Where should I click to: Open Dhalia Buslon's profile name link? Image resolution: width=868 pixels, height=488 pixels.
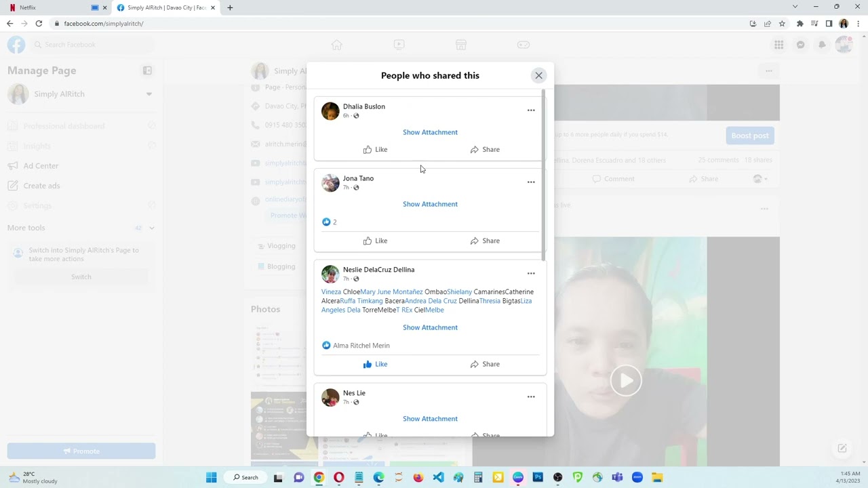pos(364,106)
